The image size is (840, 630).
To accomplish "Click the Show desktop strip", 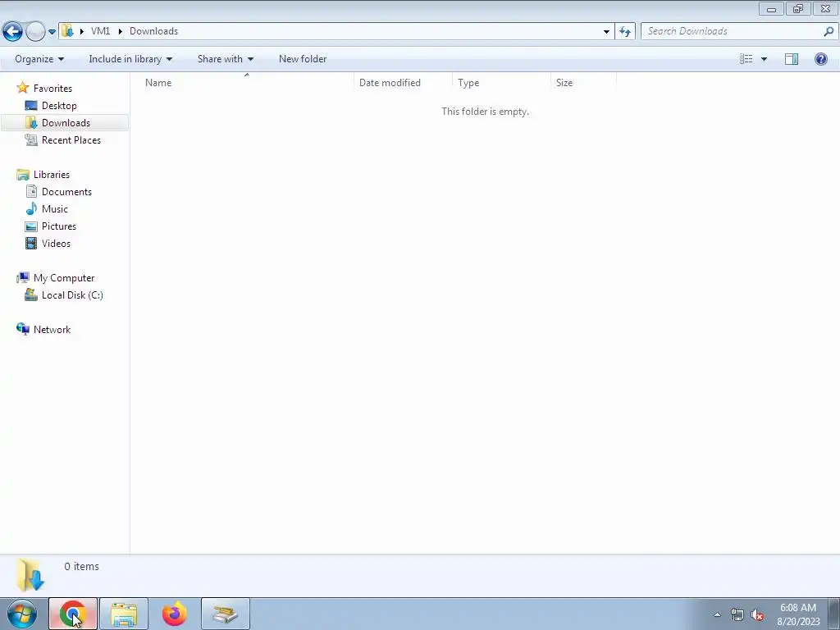I will pos(834,614).
